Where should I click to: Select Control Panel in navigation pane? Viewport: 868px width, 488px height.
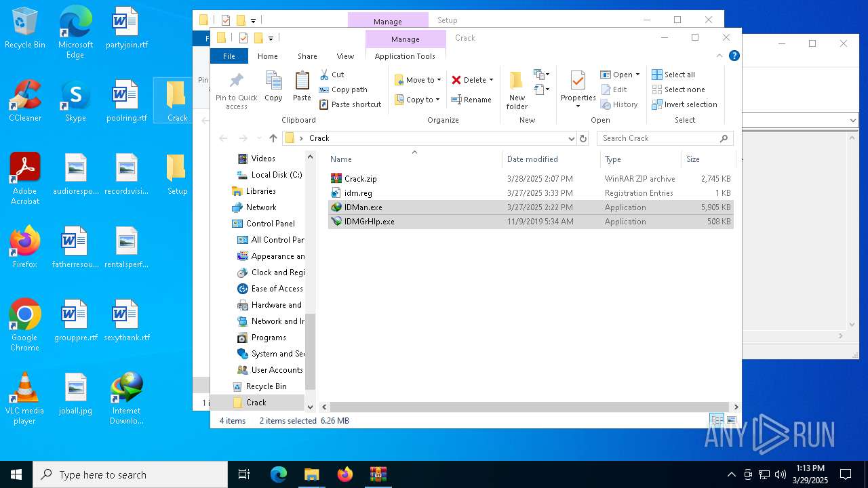click(x=263, y=224)
